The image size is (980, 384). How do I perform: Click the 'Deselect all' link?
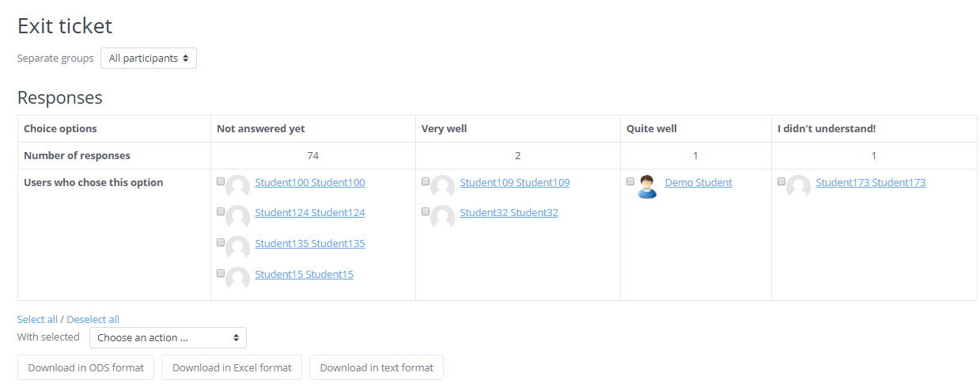tap(93, 319)
